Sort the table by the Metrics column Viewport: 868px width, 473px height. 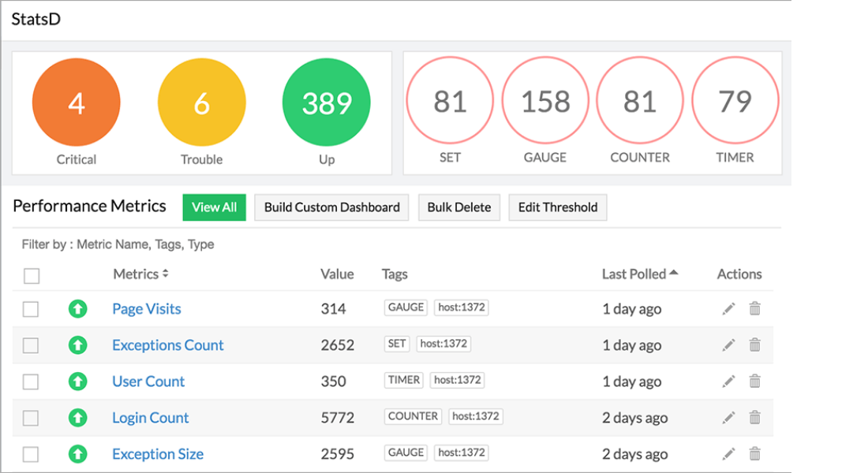tap(140, 274)
